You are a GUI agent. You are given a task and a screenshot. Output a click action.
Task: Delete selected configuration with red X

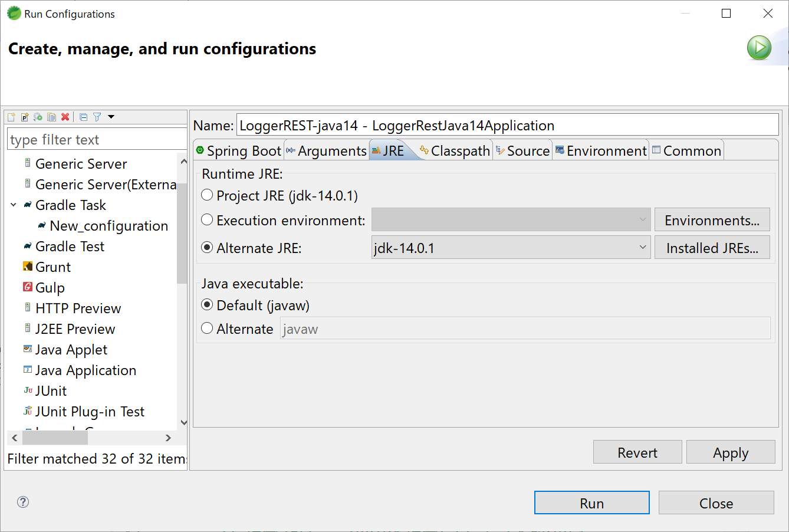[x=65, y=117]
